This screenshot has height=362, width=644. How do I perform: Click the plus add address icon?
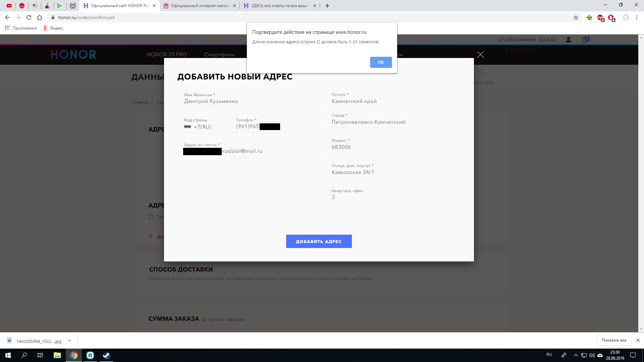click(151, 236)
